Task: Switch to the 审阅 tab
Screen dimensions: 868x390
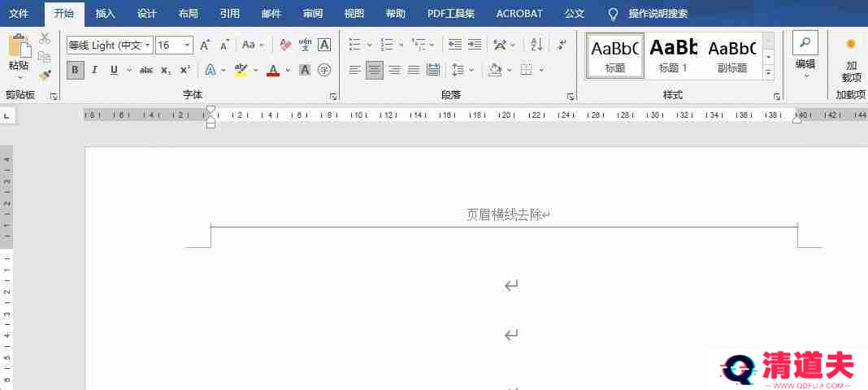Action: pos(313,14)
